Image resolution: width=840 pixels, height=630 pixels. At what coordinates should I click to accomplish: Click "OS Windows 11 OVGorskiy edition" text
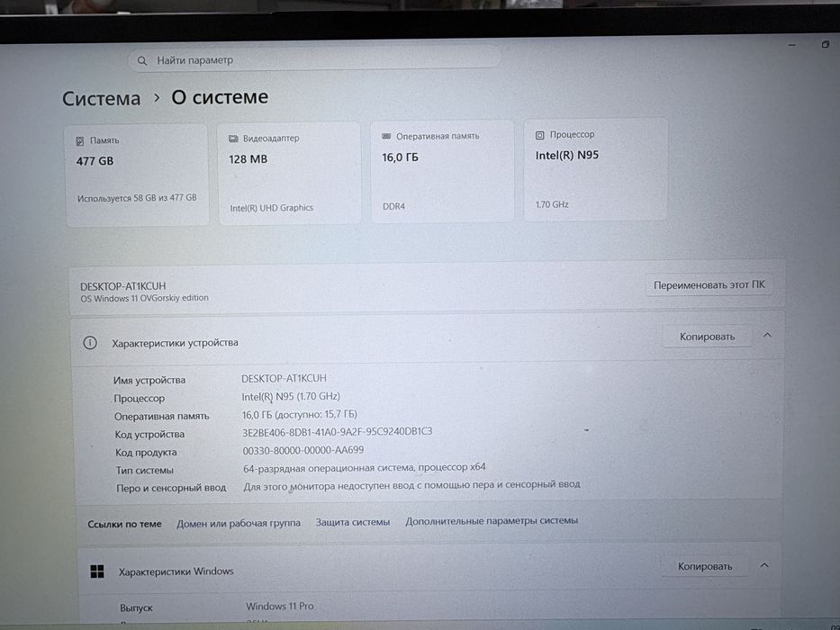click(144, 299)
